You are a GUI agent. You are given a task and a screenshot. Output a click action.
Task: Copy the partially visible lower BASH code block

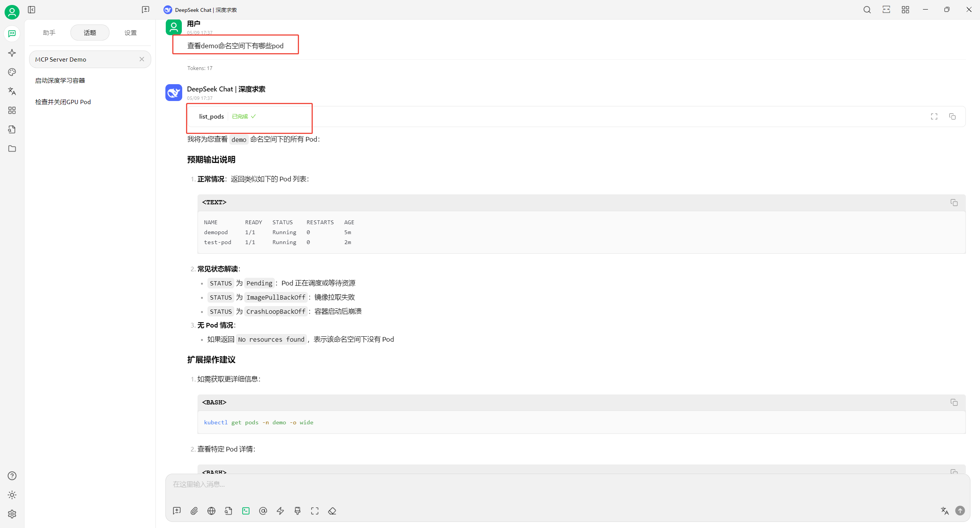954,471
